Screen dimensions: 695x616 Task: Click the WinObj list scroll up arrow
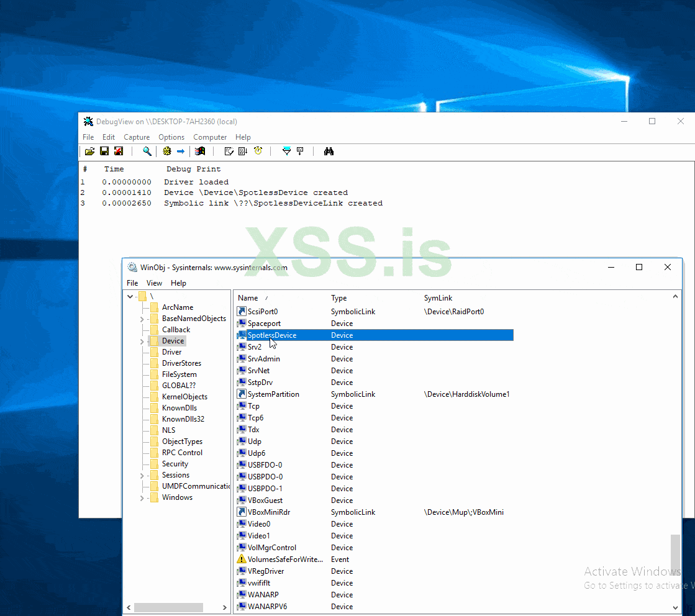(675, 296)
